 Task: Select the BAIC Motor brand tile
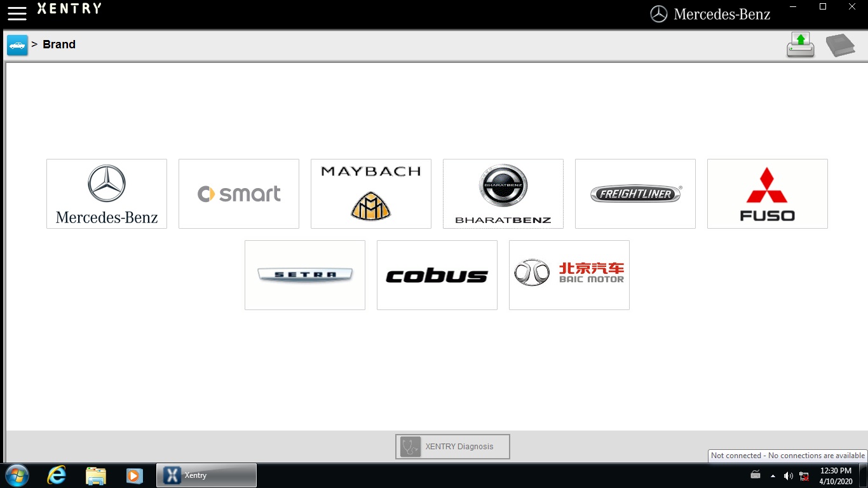coord(569,275)
